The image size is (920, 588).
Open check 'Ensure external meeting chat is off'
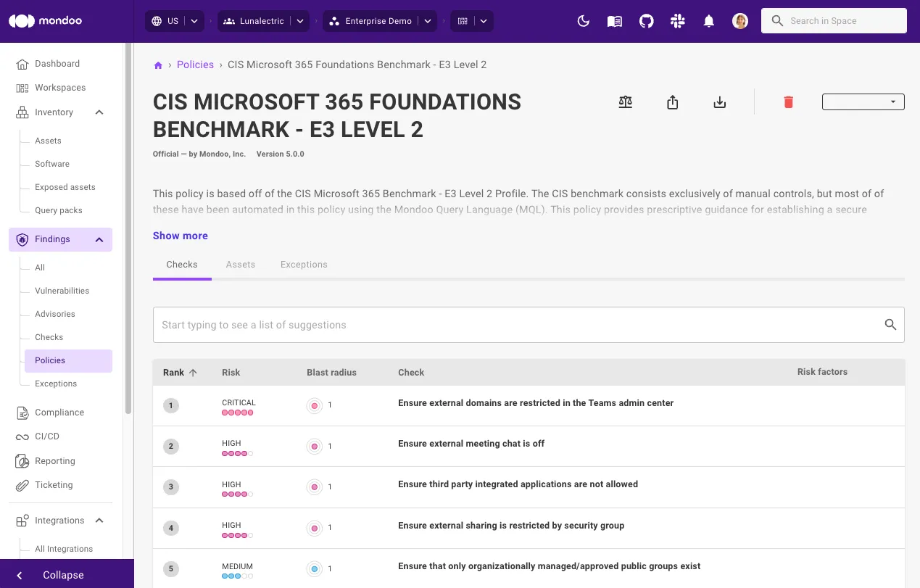(x=471, y=444)
